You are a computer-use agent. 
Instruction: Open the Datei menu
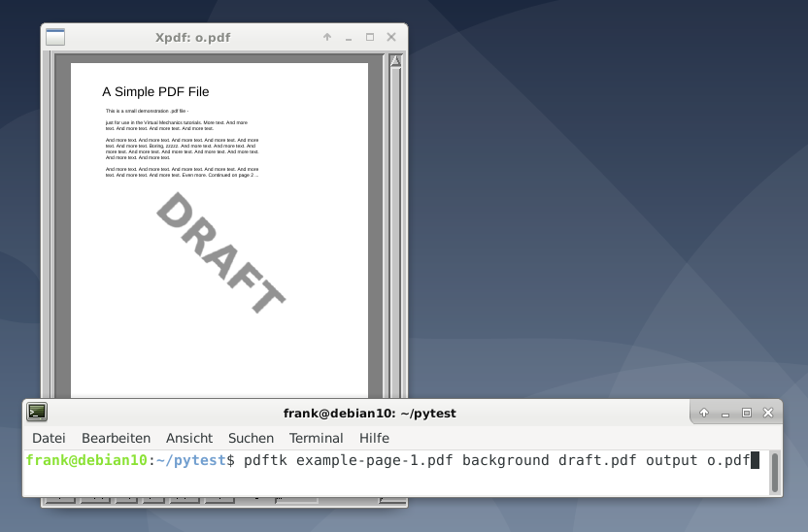coord(49,438)
